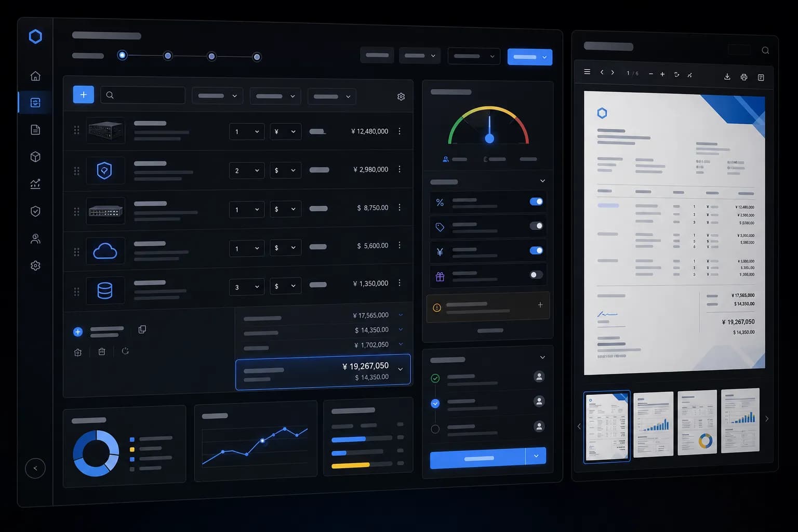This screenshot has width=798, height=532.
Task: Open $ currency dropdown in $ 5,600.00 row
Action: [x=285, y=248]
